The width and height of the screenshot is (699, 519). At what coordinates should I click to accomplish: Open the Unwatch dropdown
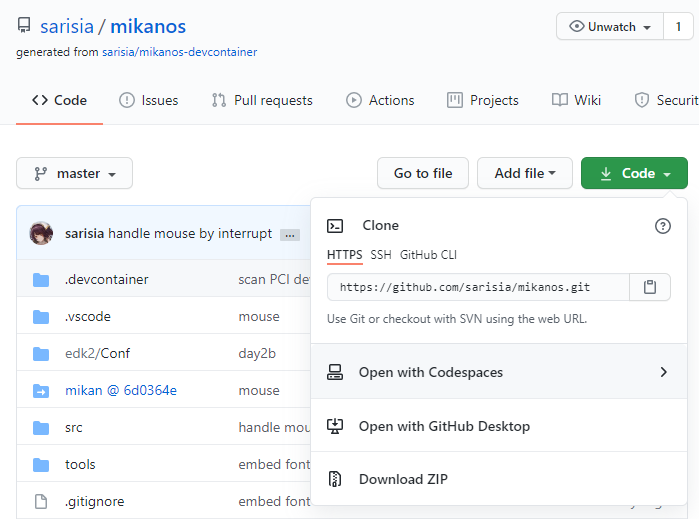pyautogui.click(x=610, y=27)
